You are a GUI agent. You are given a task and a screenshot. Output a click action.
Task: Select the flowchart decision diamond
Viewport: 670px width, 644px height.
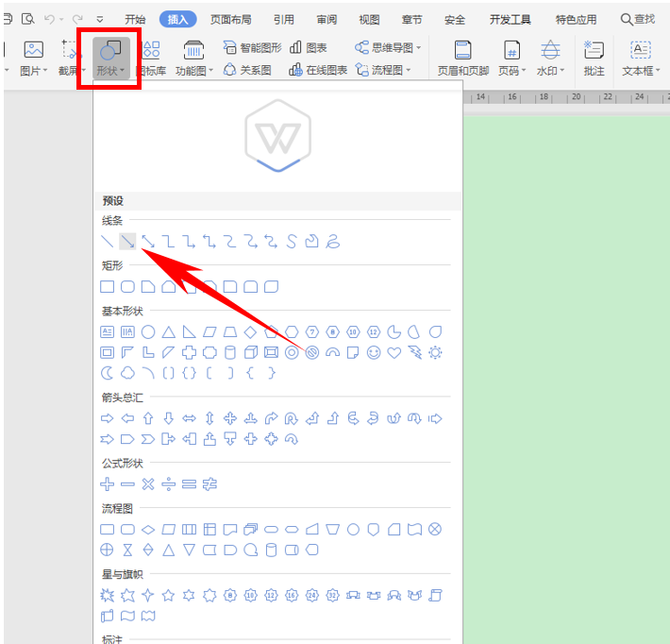pyautogui.click(x=148, y=530)
